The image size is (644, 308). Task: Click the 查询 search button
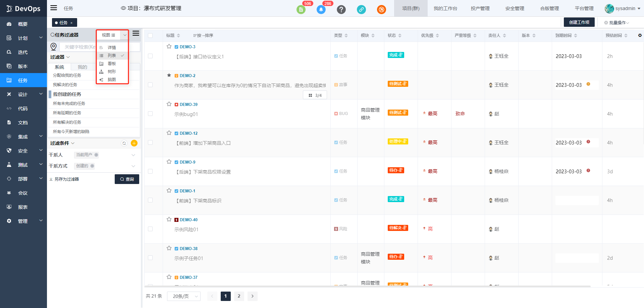tap(127, 179)
